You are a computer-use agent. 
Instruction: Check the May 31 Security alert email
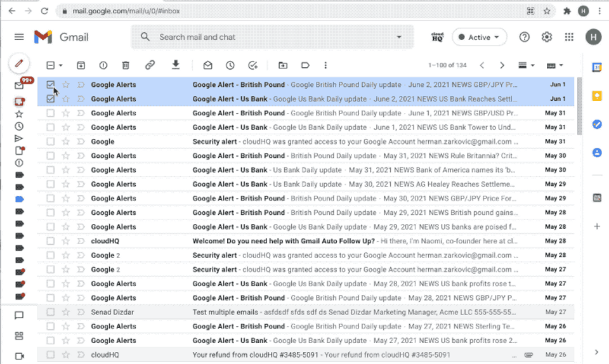[50, 141]
